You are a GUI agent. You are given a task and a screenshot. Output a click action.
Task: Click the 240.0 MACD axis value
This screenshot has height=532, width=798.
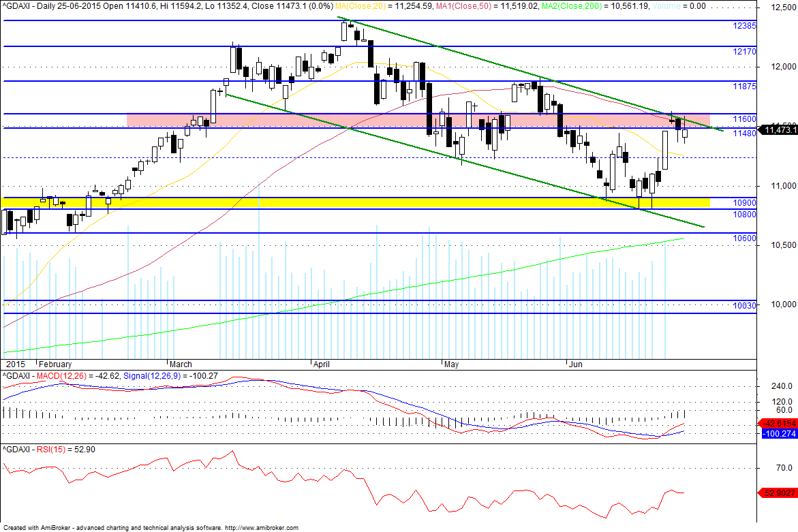(x=782, y=386)
